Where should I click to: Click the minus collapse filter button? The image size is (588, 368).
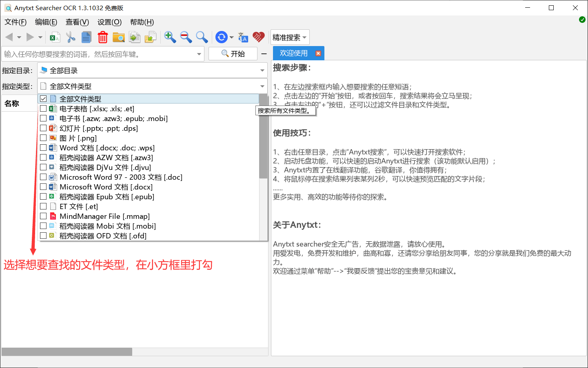click(264, 54)
